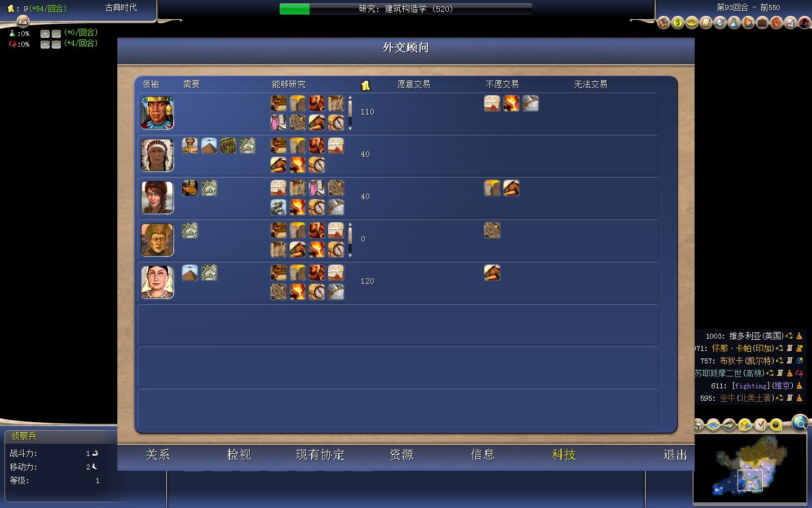812x508 pixels.
Task: Toggle tile grid display icon
Action: tap(713, 425)
